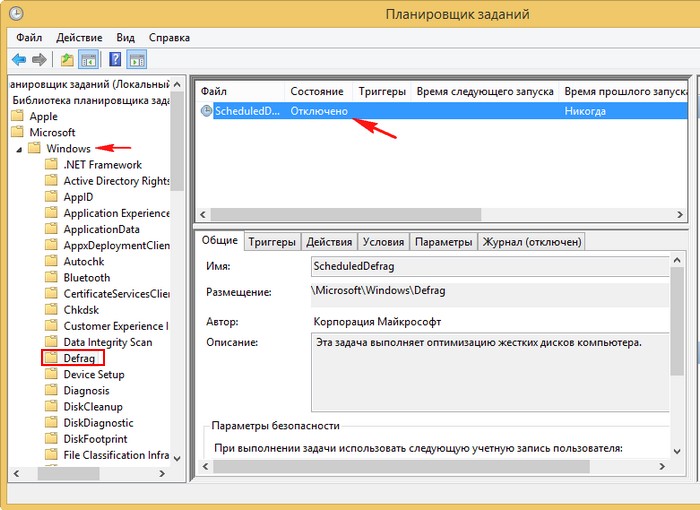Select the DiskCleanup folder in tree

92,407
